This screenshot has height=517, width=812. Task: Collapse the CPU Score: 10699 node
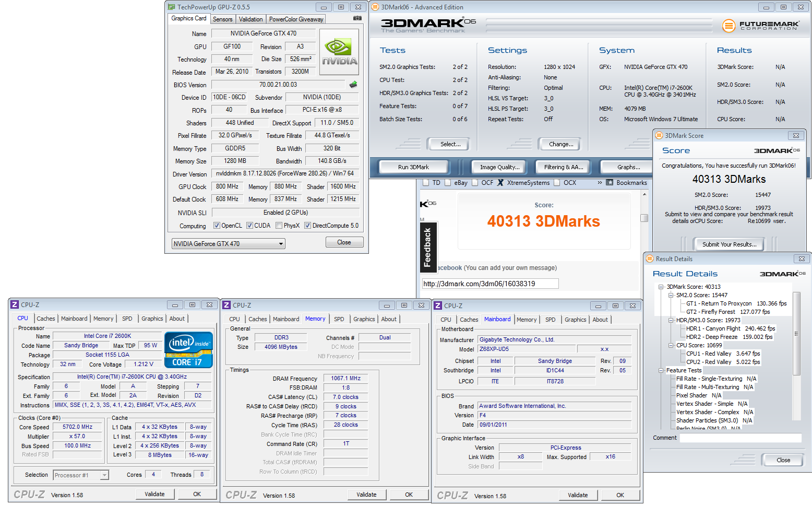coord(671,345)
